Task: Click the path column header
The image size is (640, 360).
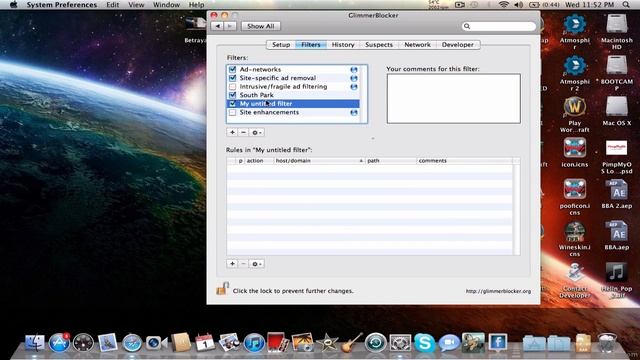Action: pos(391,161)
